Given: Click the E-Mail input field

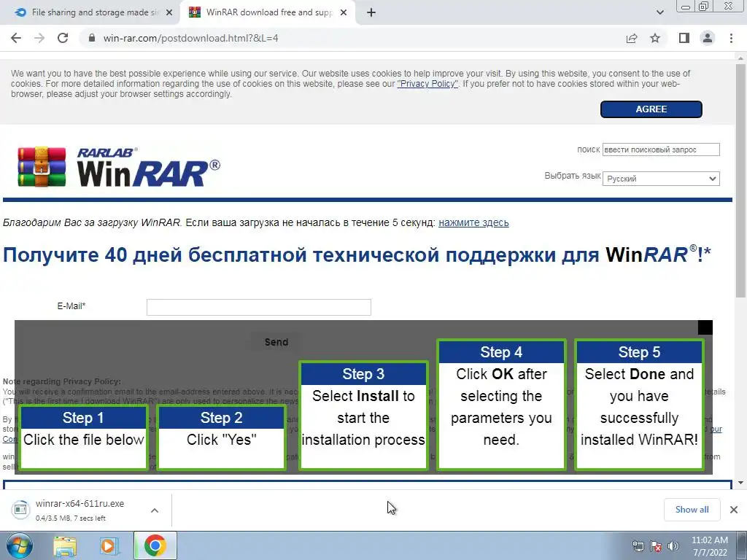Looking at the screenshot, I should [x=259, y=307].
